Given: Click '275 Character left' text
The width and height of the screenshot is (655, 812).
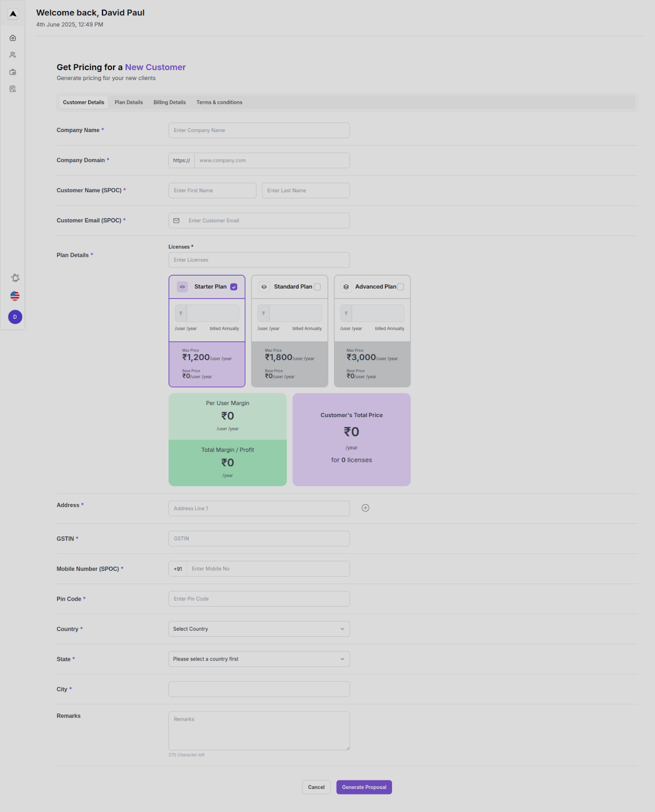Looking at the screenshot, I should click(x=187, y=755).
